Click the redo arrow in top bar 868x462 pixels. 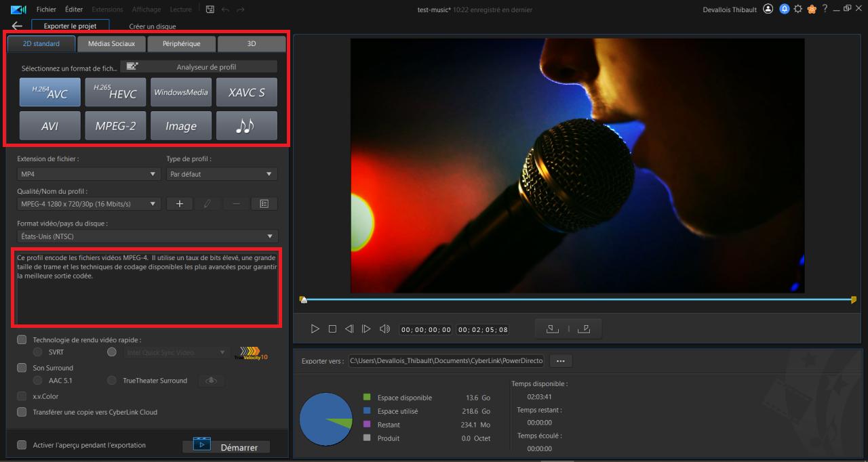pos(241,9)
